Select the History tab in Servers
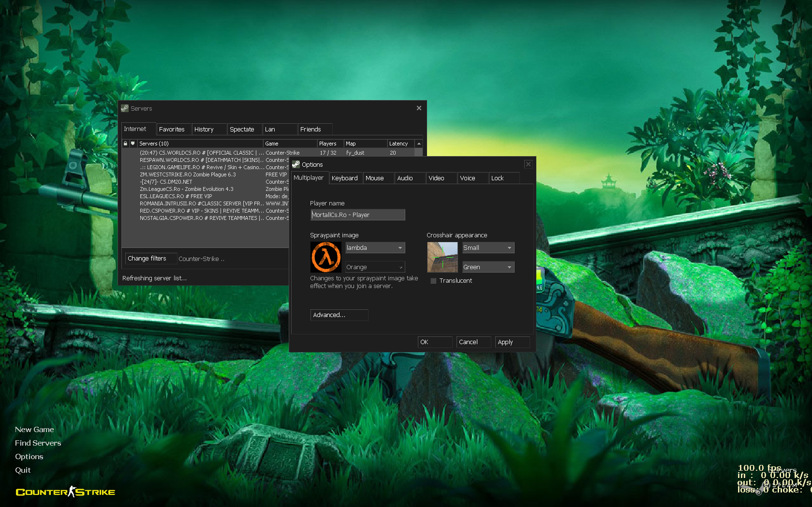 (209, 129)
